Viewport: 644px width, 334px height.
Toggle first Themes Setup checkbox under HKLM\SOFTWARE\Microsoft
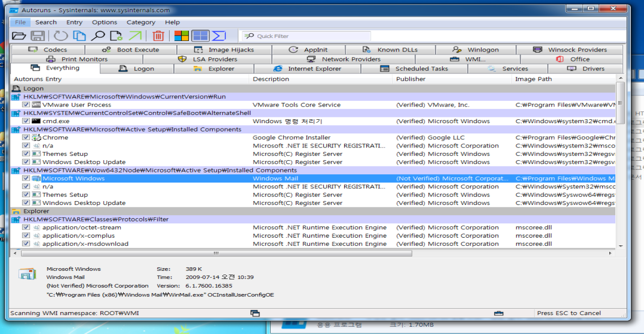coord(26,154)
